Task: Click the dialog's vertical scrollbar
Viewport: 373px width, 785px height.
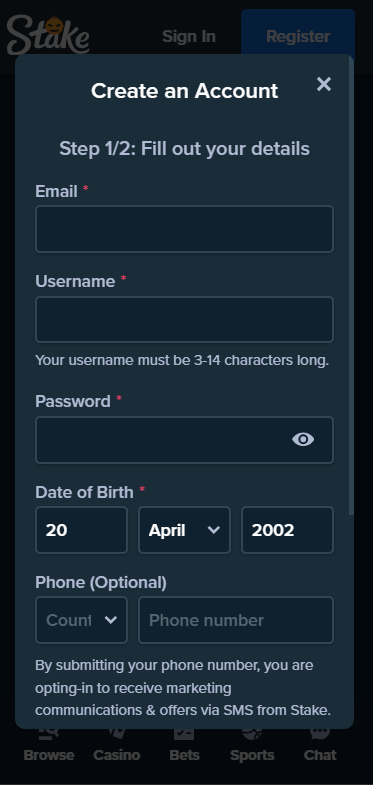Action: click(x=351, y=285)
